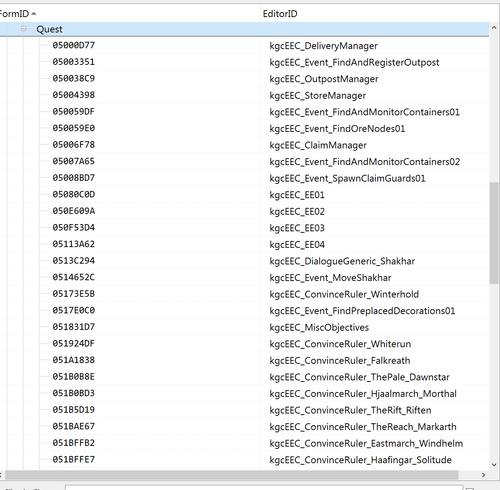
Task: Click kgcEEC_ConvinceRuler_TheReach_Markarth editor ID
Action: (363, 427)
